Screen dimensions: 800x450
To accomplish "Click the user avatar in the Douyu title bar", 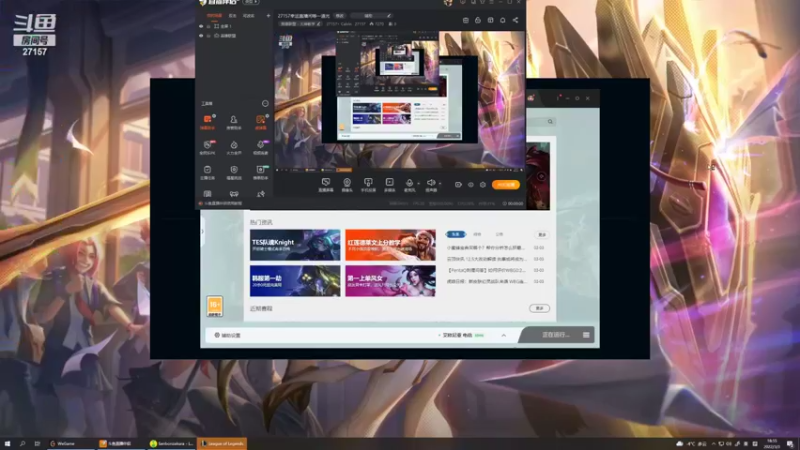I will (x=448, y=3).
